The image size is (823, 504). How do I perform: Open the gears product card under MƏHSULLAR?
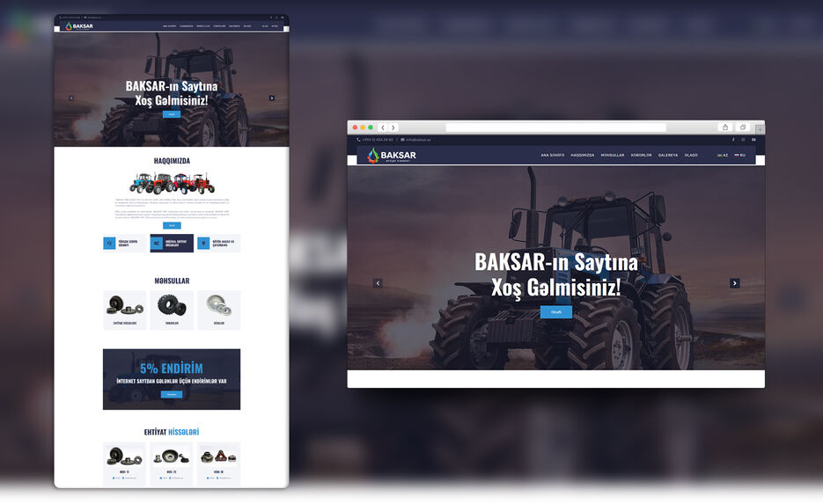125,310
